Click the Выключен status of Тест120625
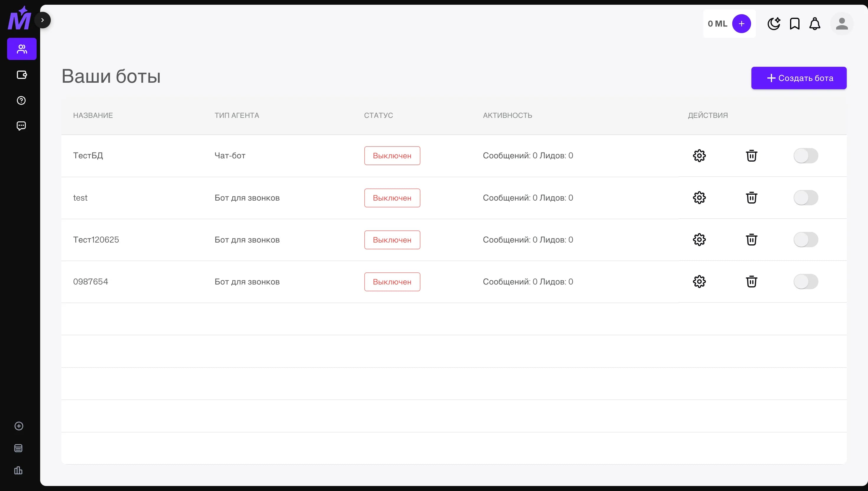Screen dimensions: 868x491 click(x=392, y=239)
